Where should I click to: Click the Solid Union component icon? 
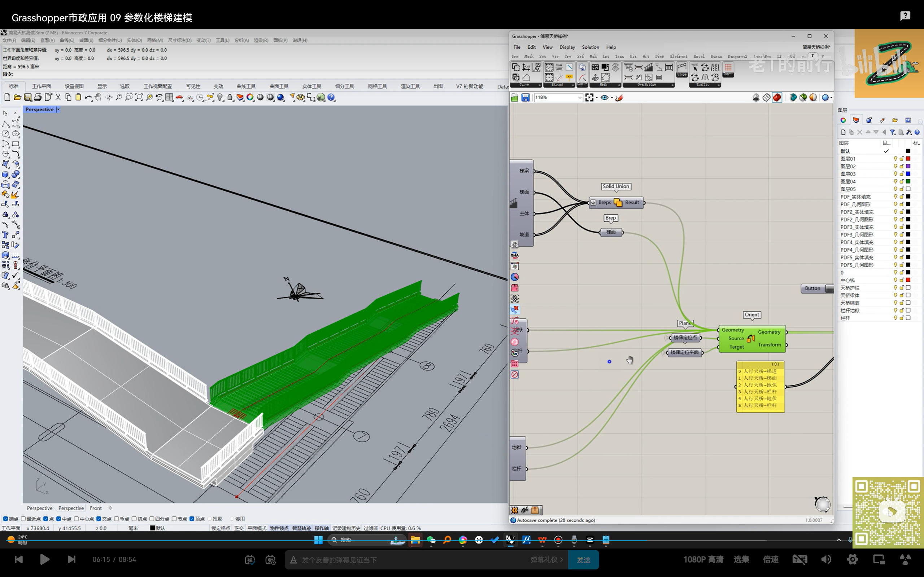[x=618, y=203]
